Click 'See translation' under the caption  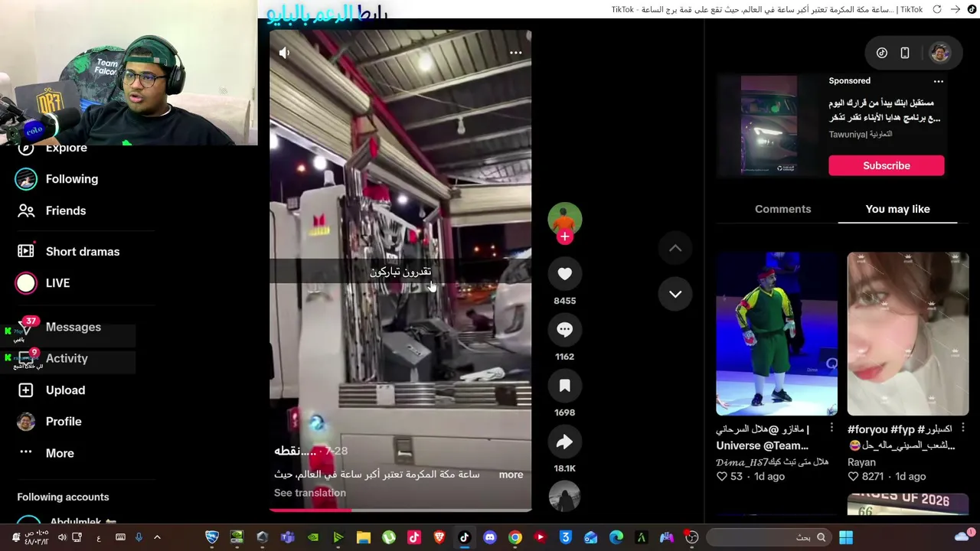[309, 493]
